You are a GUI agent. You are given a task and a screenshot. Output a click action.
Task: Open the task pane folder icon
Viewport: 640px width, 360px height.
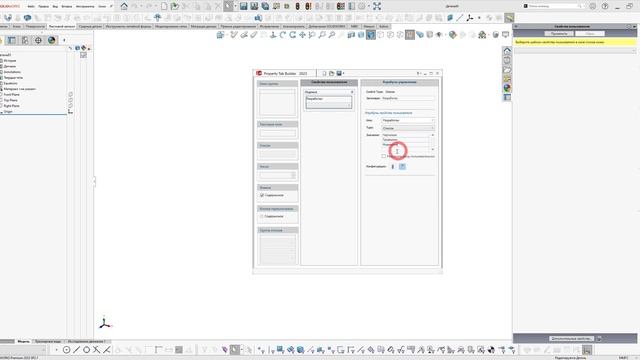(507, 69)
